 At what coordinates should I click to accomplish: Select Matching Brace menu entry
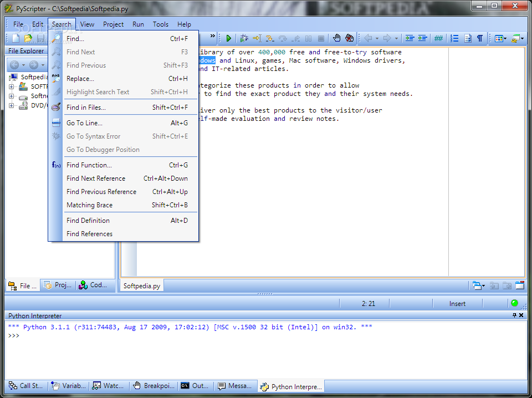[x=124, y=205]
